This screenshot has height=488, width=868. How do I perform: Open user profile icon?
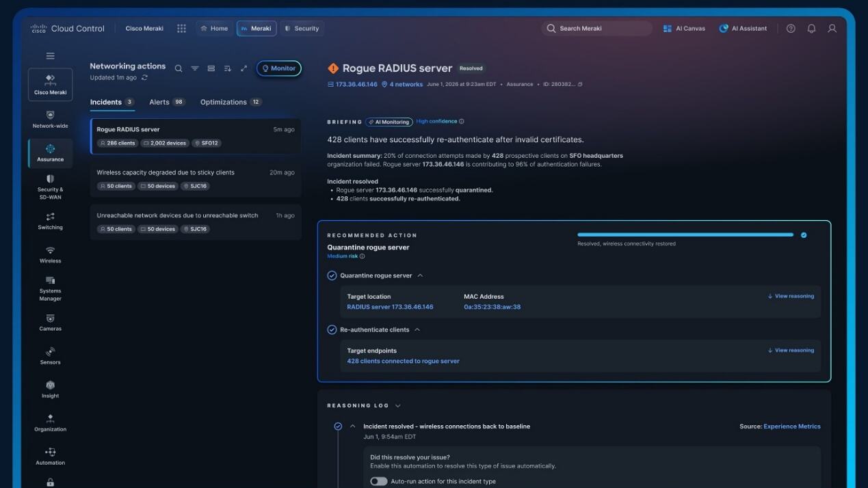click(x=832, y=29)
